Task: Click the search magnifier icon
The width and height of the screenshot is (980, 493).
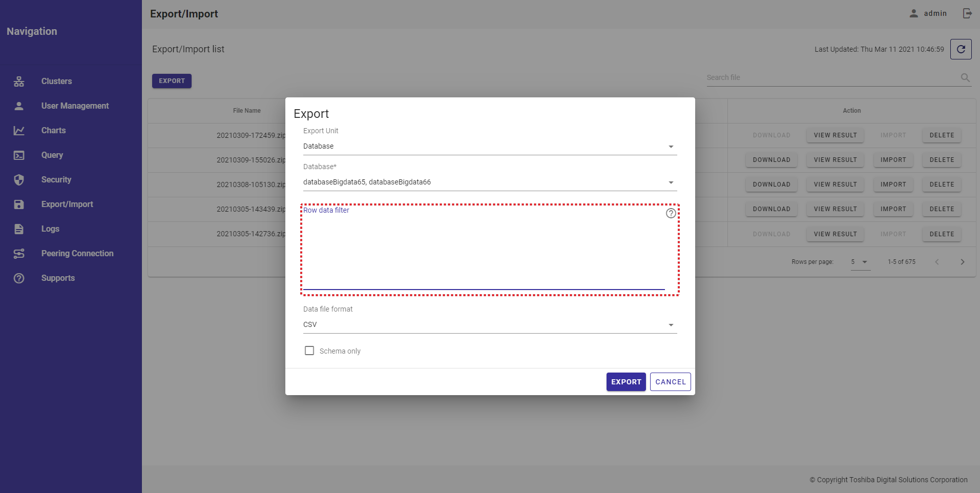Action: tap(965, 77)
